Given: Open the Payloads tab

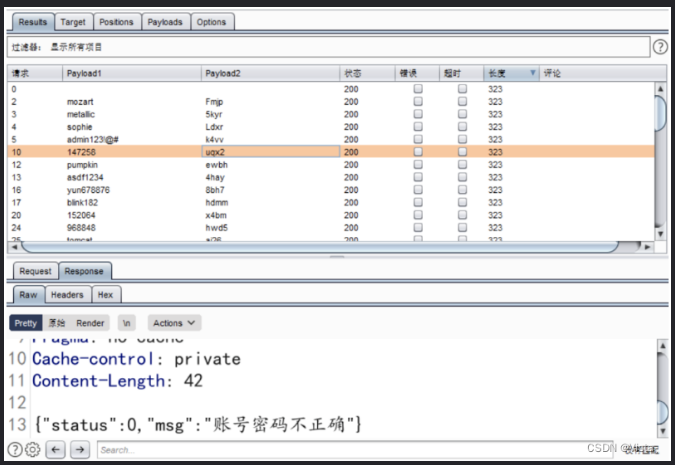Looking at the screenshot, I should (x=165, y=22).
